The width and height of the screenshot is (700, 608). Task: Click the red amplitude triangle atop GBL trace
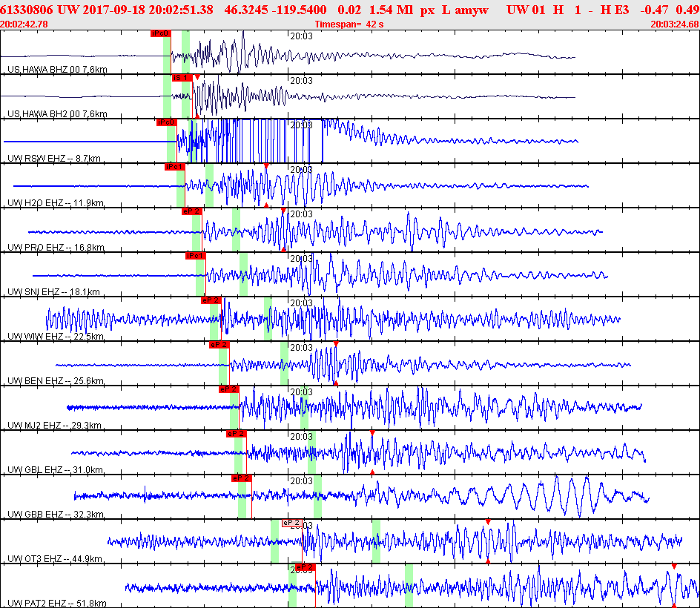click(x=372, y=433)
